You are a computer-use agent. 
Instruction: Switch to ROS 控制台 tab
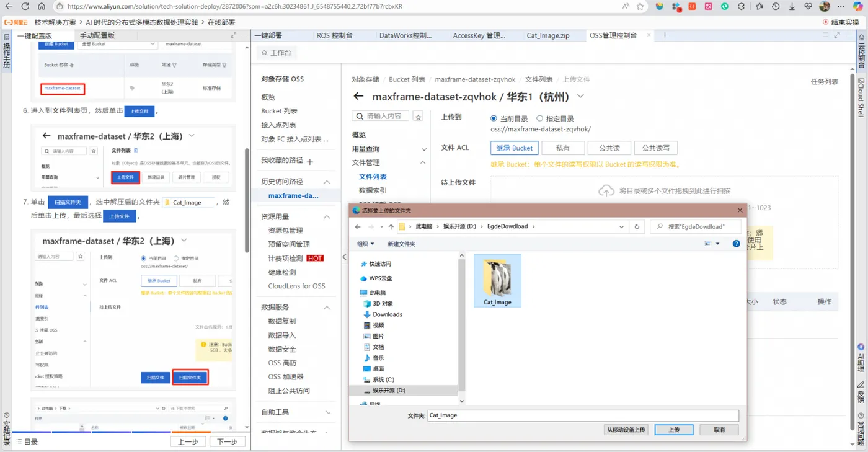click(334, 35)
